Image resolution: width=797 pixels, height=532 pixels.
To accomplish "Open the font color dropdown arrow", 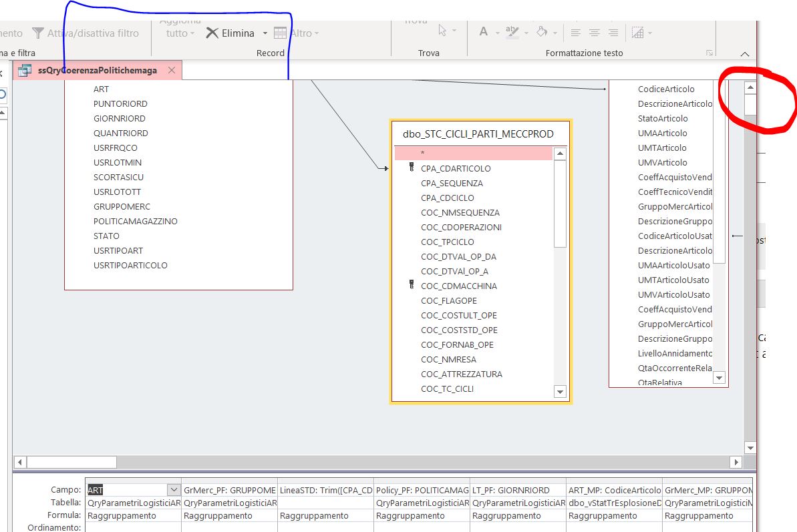I will [497, 33].
